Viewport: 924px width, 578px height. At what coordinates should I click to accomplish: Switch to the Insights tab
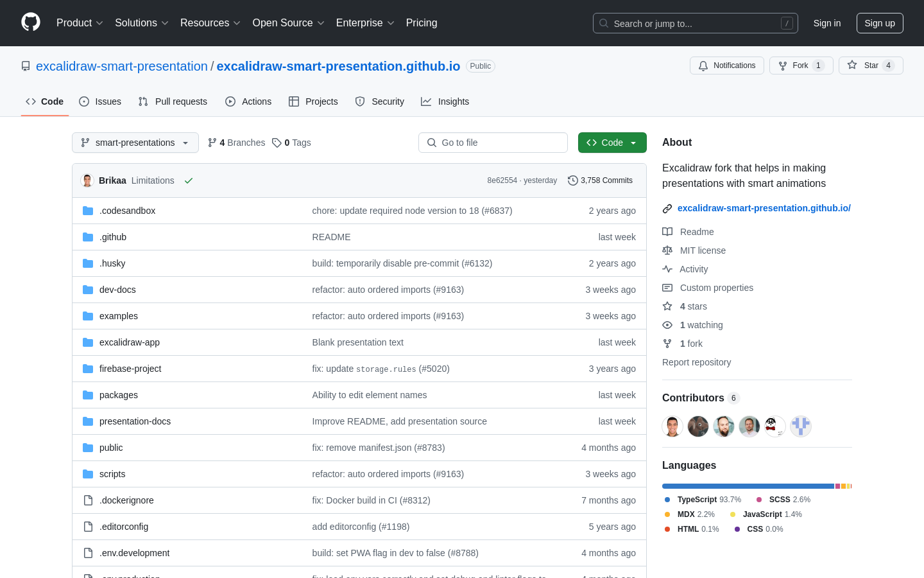point(445,101)
